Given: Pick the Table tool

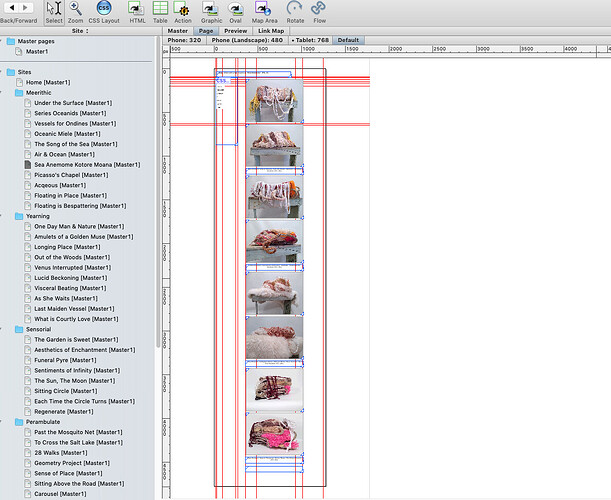Looking at the screenshot, I should tap(160, 12).
